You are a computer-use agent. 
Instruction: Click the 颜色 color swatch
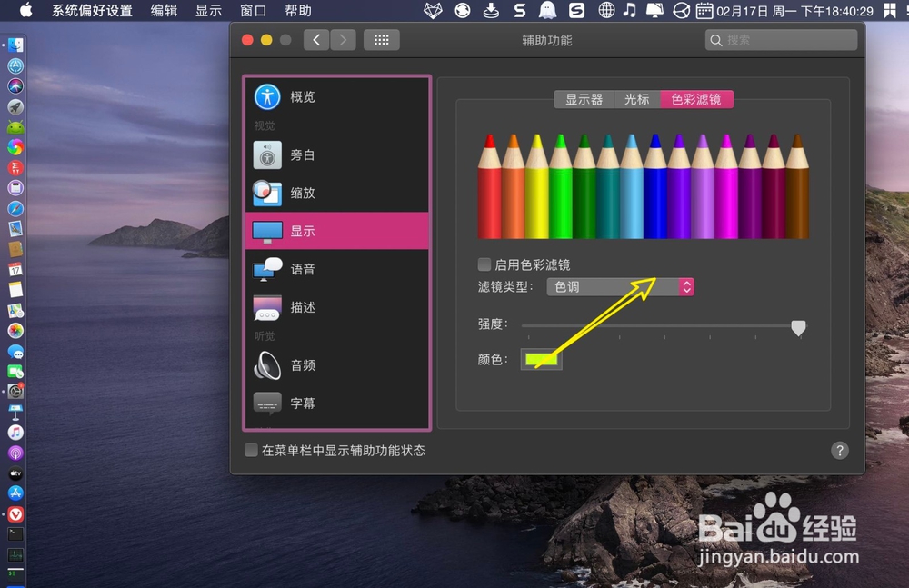click(x=542, y=359)
